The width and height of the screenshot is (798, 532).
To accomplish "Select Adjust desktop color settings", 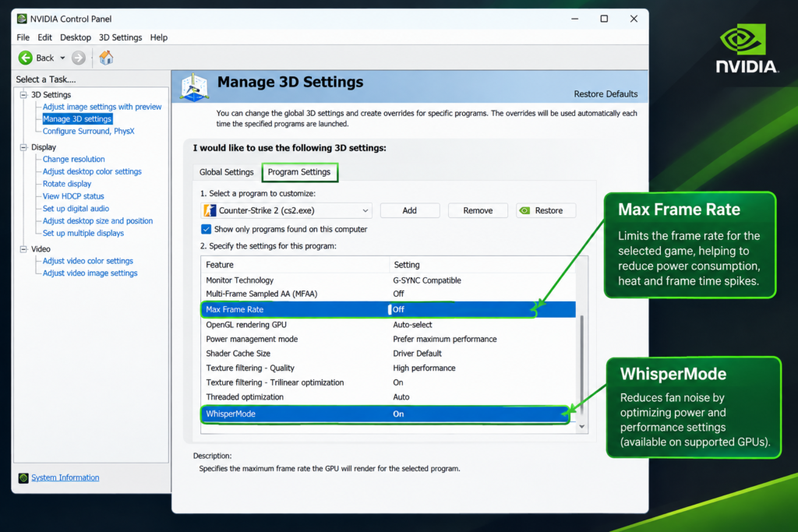I will (92, 171).
